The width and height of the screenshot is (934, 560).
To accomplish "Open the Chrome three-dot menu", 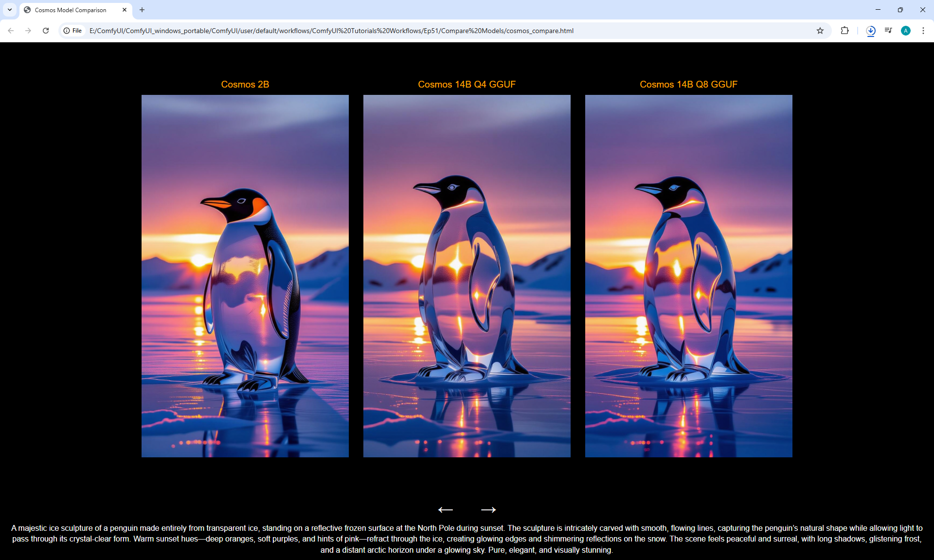I will pos(923,31).
